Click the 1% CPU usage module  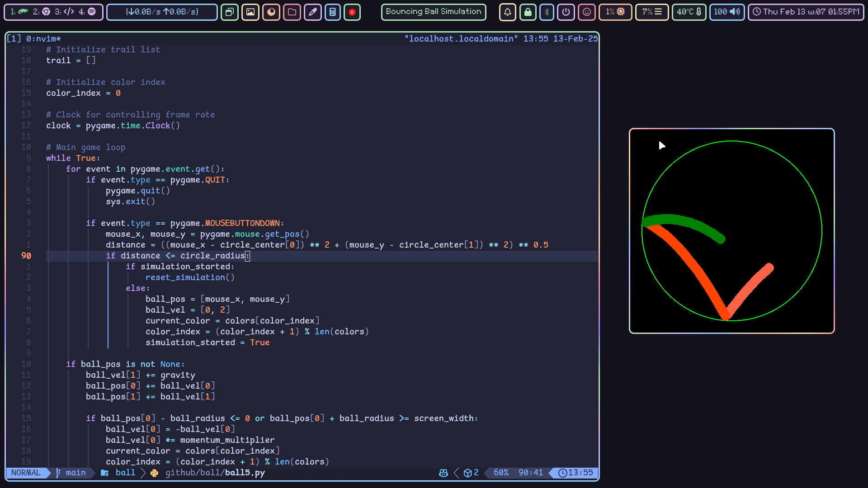point(615,12)
